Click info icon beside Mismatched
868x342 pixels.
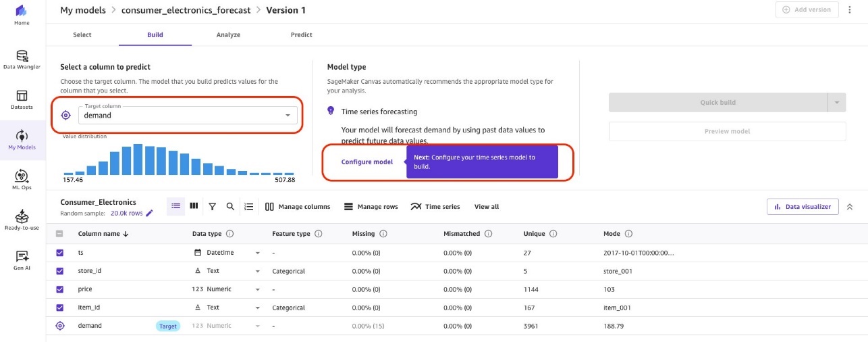(488, 234)
